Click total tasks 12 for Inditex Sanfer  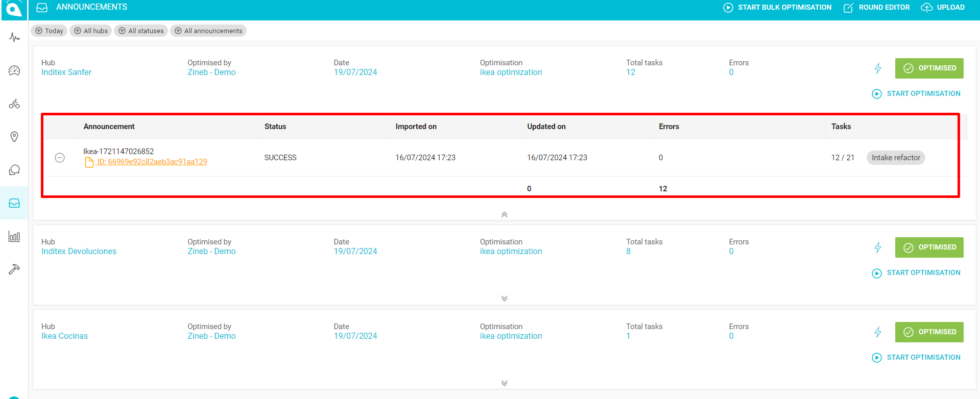[631, 72]
